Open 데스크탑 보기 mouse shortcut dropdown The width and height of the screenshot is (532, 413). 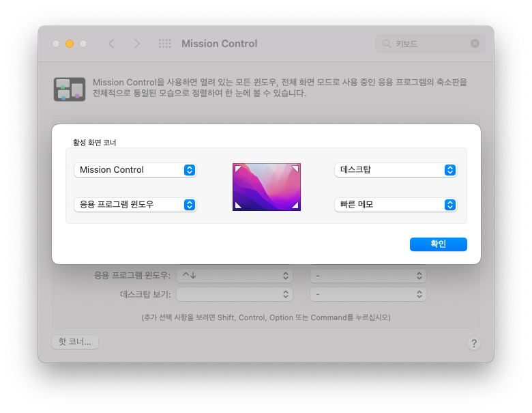pos(368,294)
